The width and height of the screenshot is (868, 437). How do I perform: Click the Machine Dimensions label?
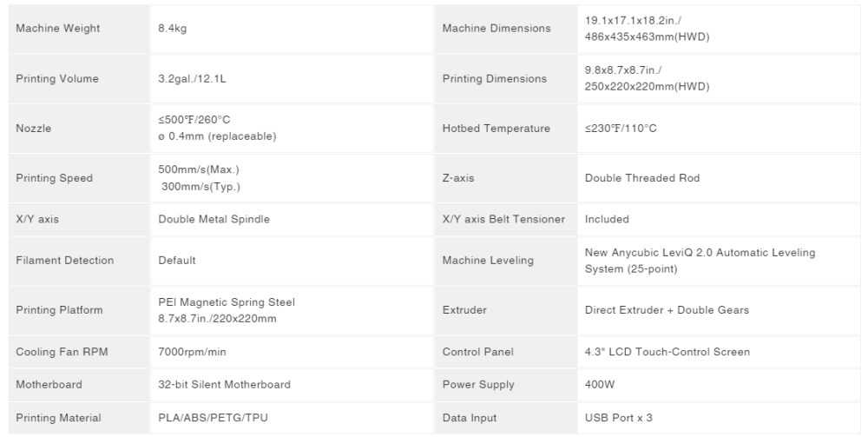pos(496,29)
